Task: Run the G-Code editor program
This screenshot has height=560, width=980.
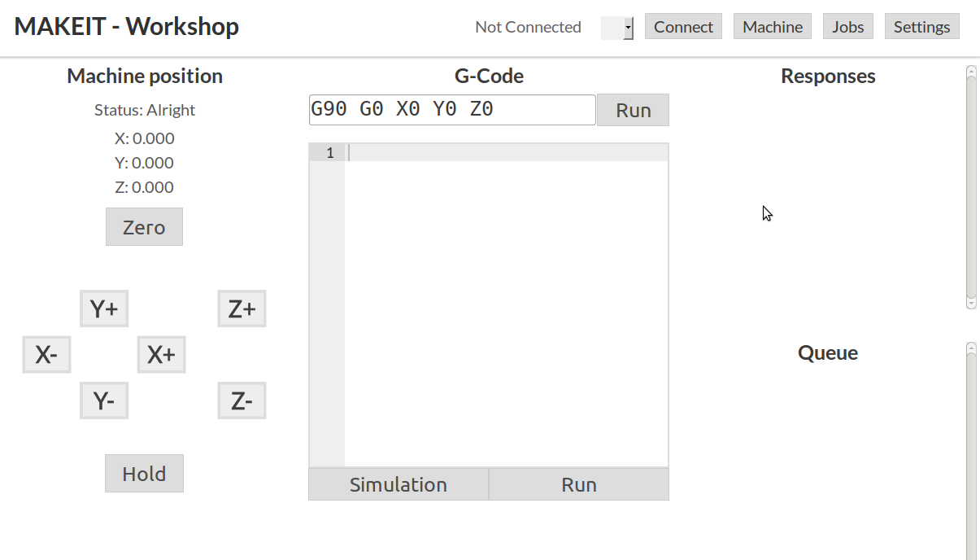Action: point(579,484)
